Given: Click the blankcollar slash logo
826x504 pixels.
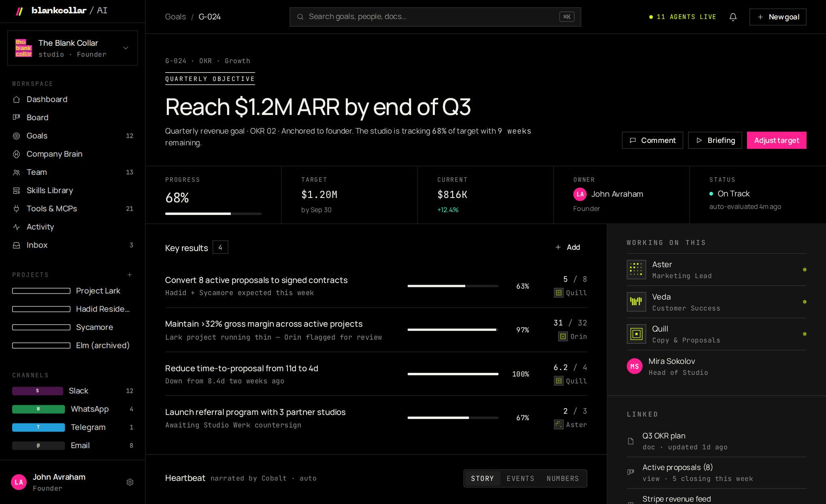Looking at the screenshot, I should (x=19, y=11).
